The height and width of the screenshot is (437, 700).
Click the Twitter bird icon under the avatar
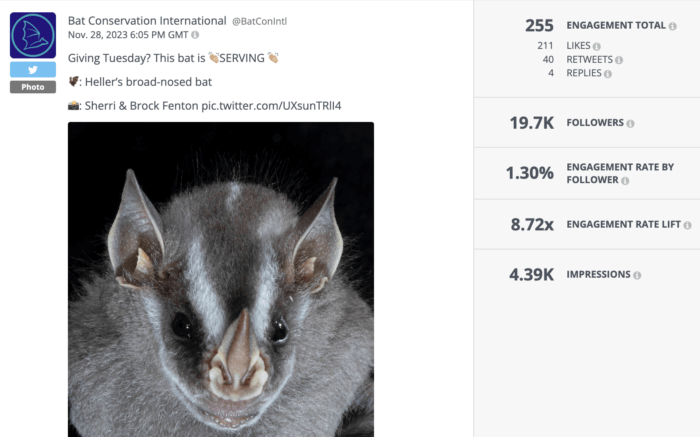(x=33, y=70)
